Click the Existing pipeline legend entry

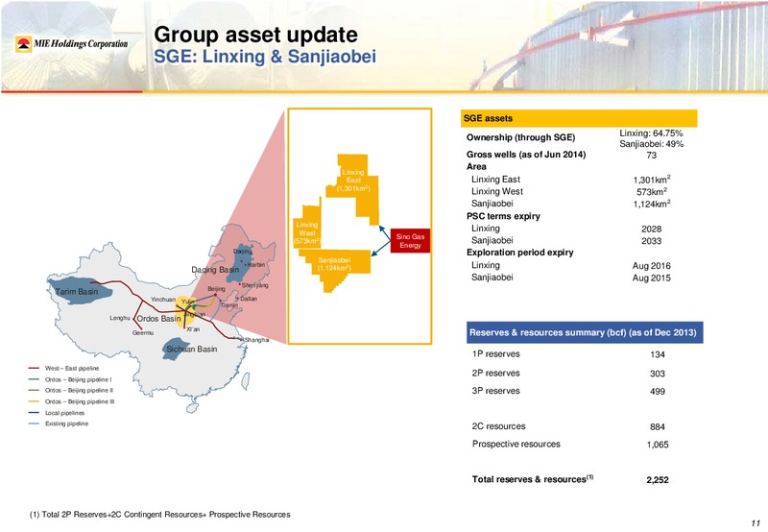coord(59,423)
